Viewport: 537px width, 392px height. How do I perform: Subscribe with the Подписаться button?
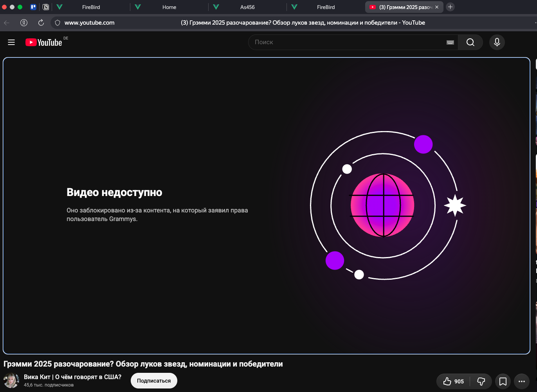(154, 381)
